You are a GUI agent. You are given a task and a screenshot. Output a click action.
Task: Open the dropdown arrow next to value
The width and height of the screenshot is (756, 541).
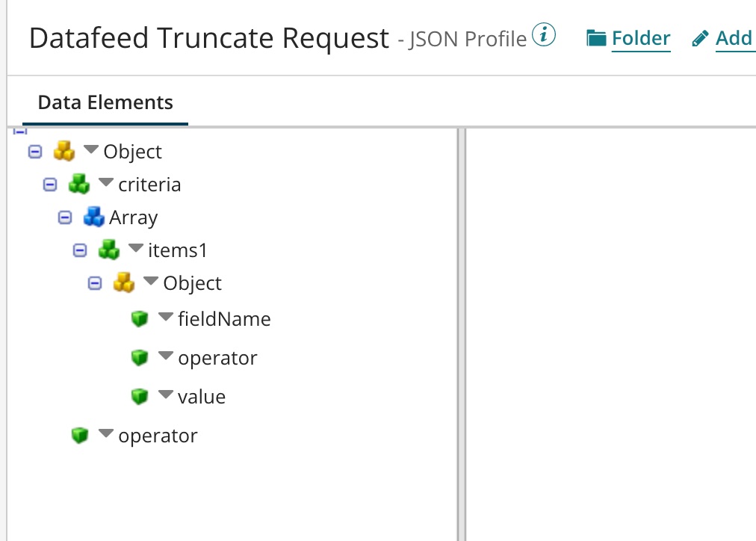click(165, 394)
